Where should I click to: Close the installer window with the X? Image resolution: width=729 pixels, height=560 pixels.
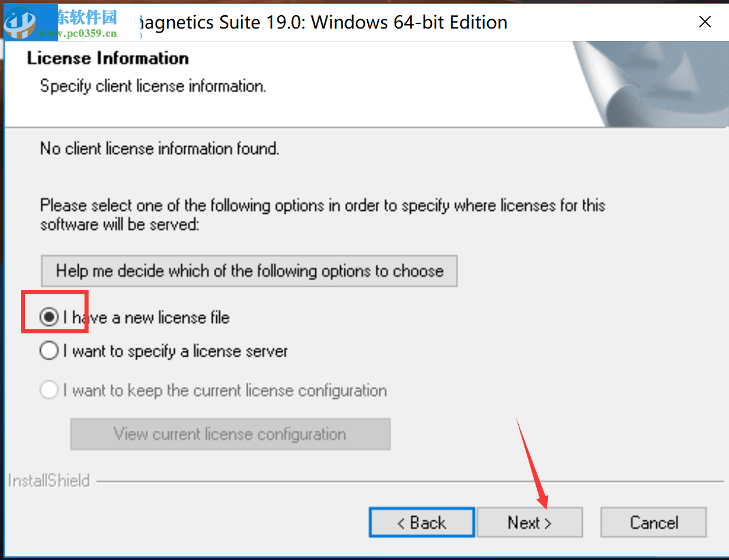pyautogui.click(x=705, y=22)
